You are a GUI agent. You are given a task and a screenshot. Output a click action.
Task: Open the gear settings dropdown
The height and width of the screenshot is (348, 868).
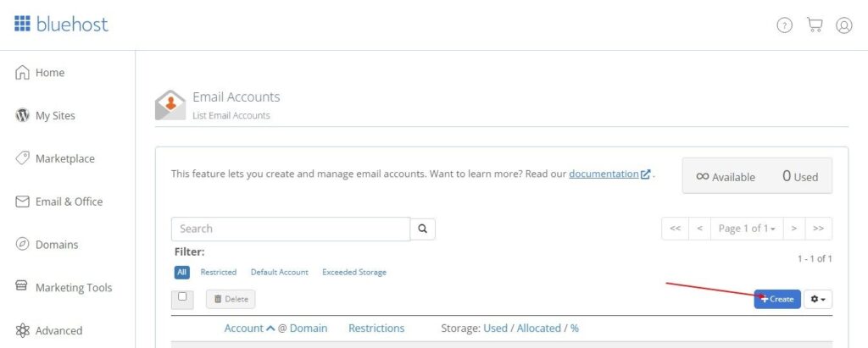point(818,299)
